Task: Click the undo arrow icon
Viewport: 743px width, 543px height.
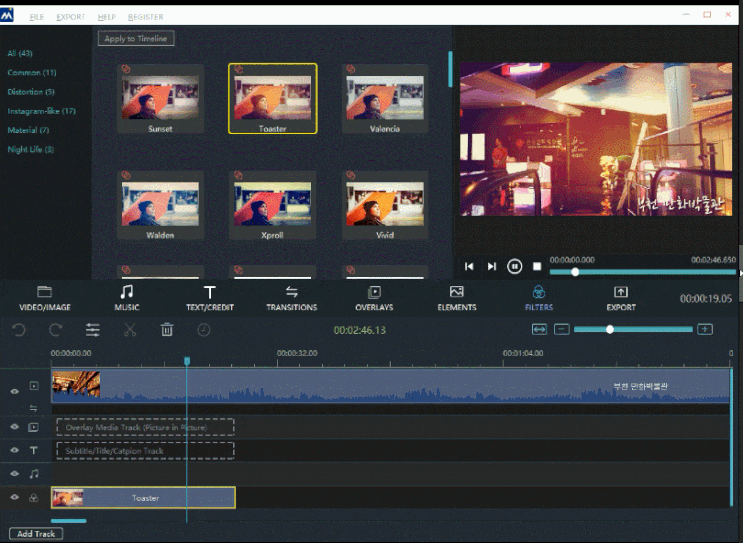Action: point(18,329)
